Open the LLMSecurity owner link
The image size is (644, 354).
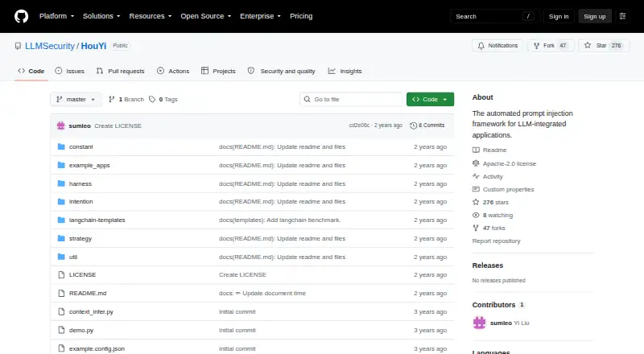click(50, 46)
